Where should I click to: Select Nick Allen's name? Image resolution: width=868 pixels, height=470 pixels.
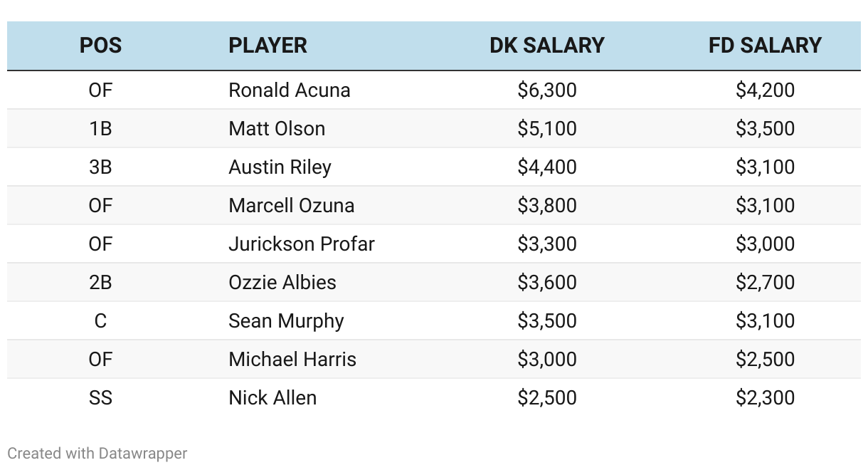[272, 398]
